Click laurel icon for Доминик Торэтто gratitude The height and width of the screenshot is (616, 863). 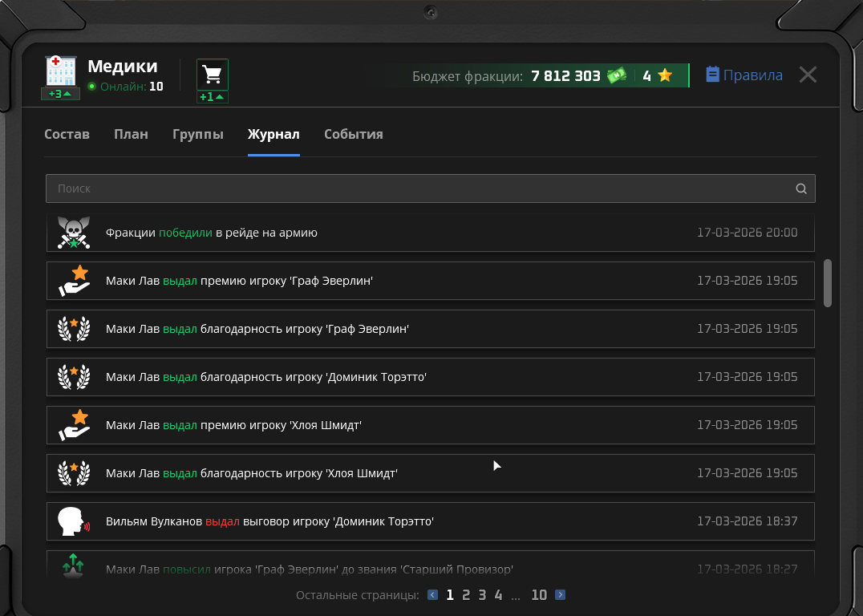pyautogui.click(x=74, y=377)
